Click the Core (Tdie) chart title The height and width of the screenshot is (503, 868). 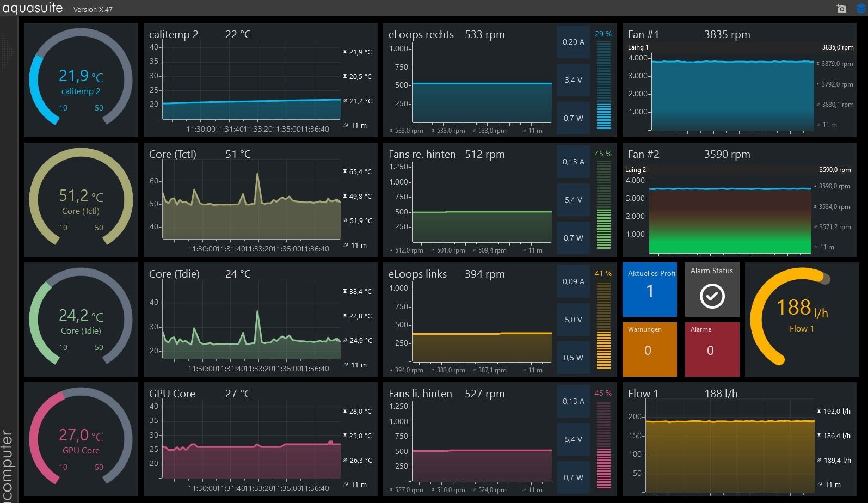tap(174, 274)
